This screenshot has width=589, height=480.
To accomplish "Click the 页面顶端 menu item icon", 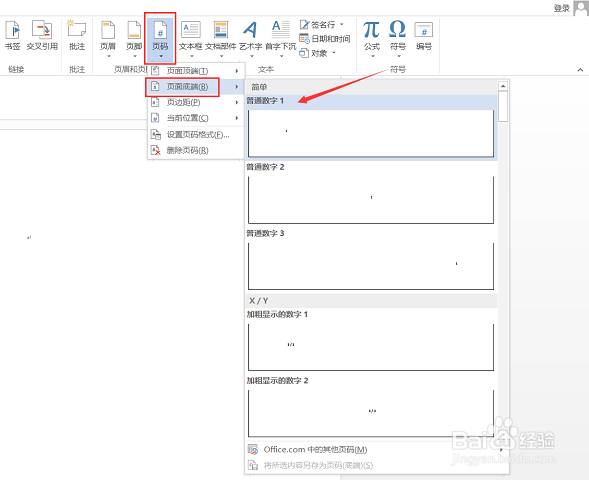I will click(155, 71).
